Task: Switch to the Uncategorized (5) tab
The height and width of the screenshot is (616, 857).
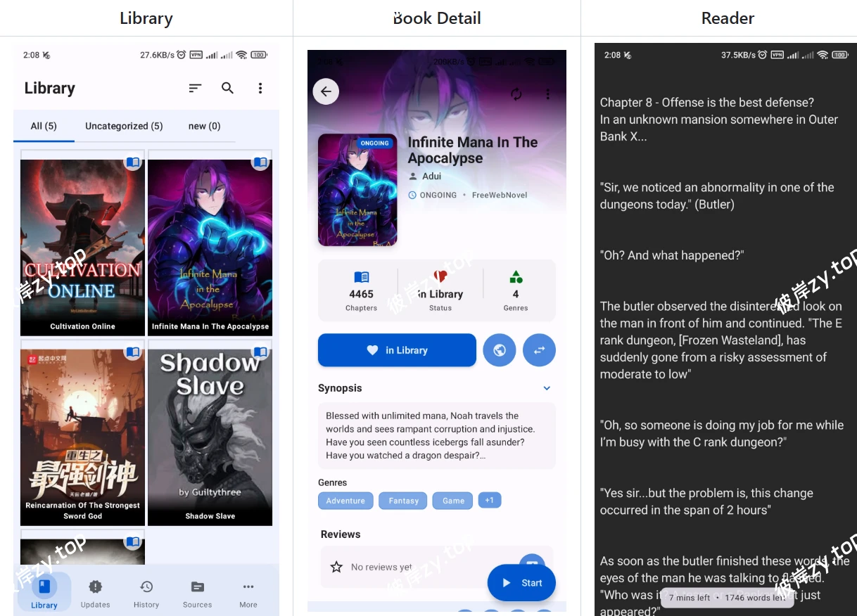Action: [124, 126]
